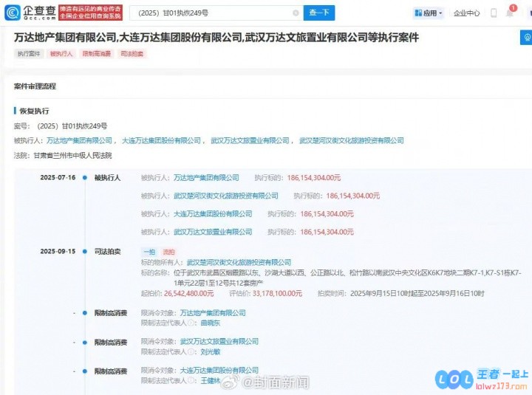The width and height of the screenshot is (532, 395).
Task: Select the 限制高消费 tag under the title
Action: [95, 54]
